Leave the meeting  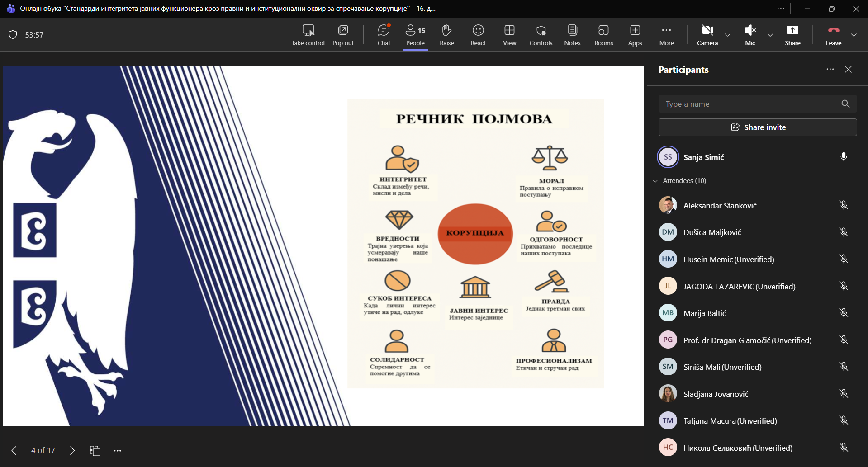(833, 35)
